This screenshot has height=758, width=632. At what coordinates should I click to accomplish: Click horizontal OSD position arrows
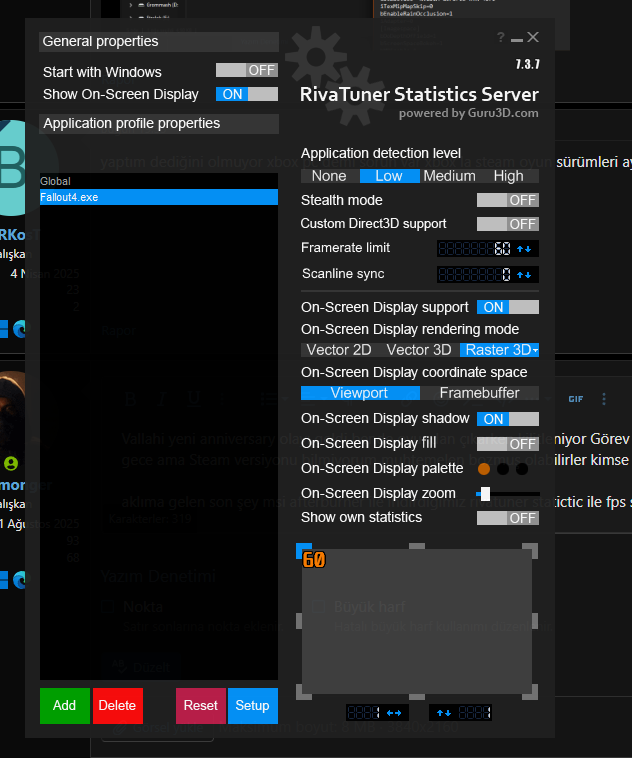pyautogui.click(x=394, y=713)
